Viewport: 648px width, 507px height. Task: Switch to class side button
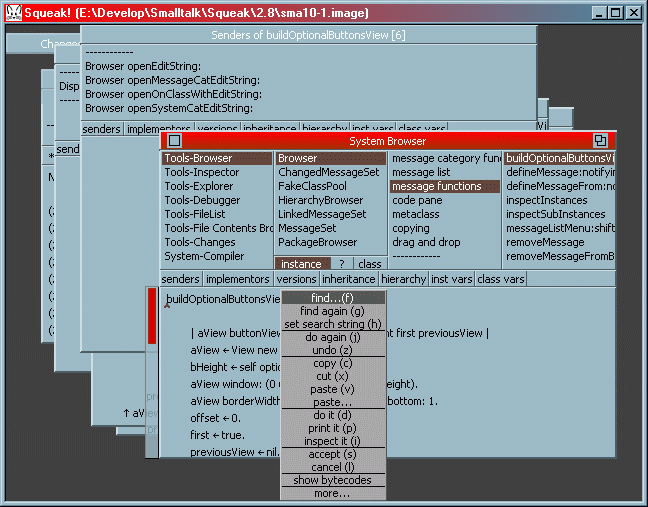click(370, 264)
